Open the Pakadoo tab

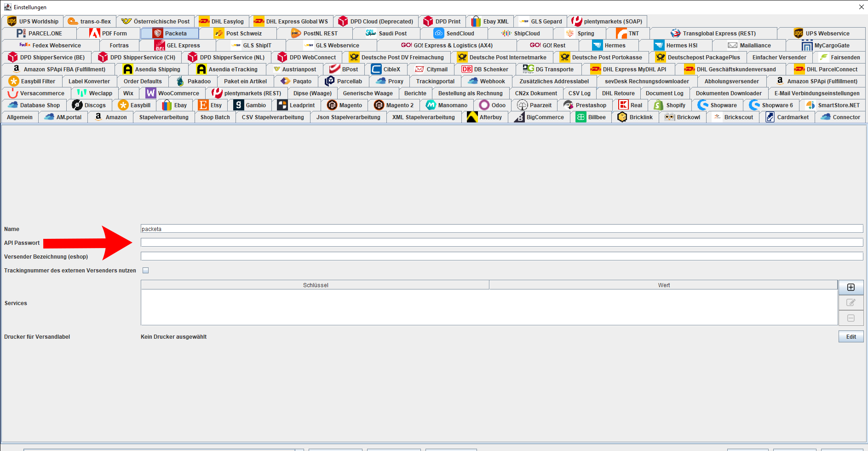coord(193,81)
